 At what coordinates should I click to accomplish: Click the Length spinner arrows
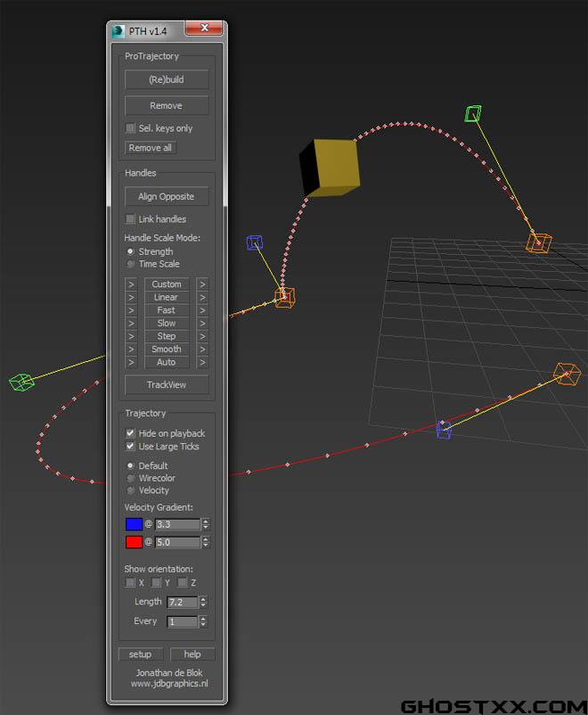click(x=203, y=602)
